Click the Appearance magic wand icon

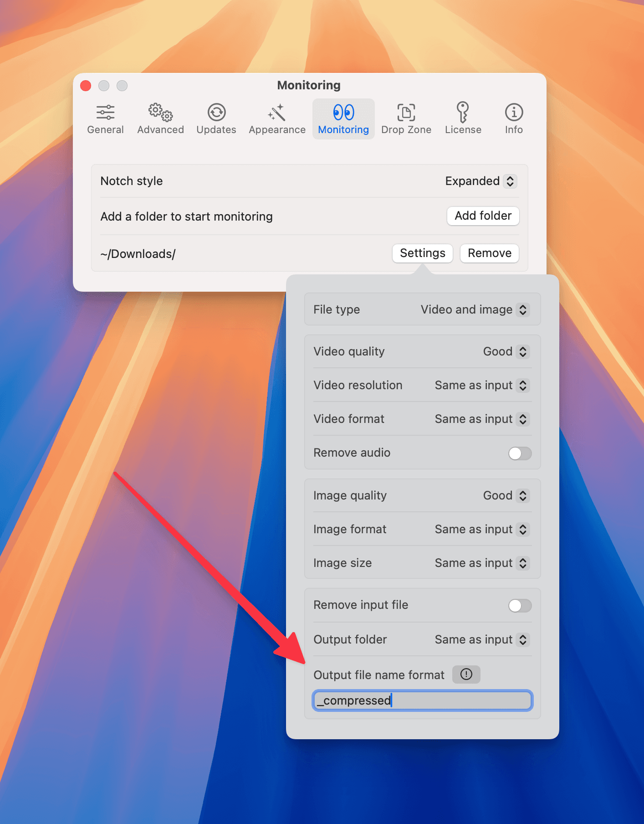coord(277,112)
